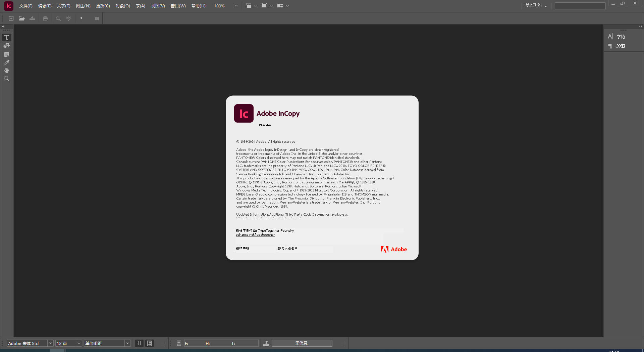Open the 视图(V) menu
644x352 pixels.
(158, 6)
